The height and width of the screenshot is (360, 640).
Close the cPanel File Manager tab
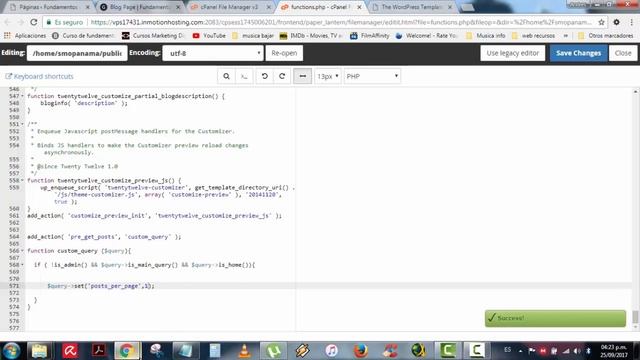[x=269, y=7]
